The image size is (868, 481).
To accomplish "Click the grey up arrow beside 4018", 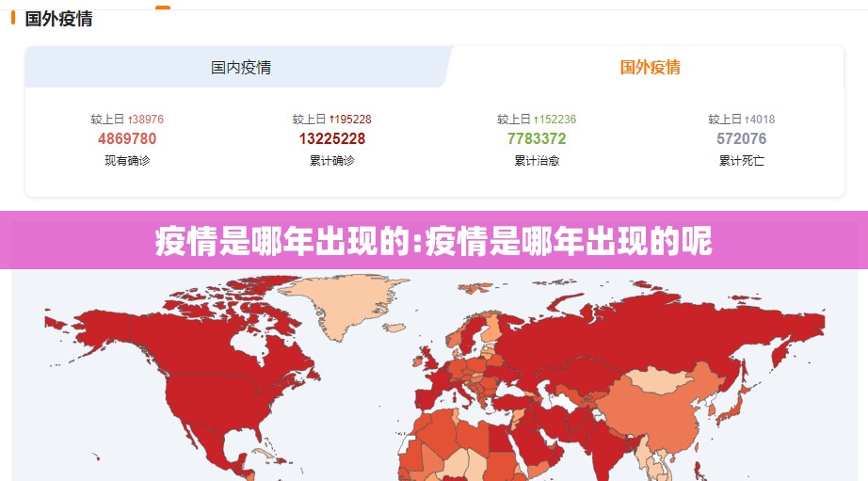I will pos(747,120).
